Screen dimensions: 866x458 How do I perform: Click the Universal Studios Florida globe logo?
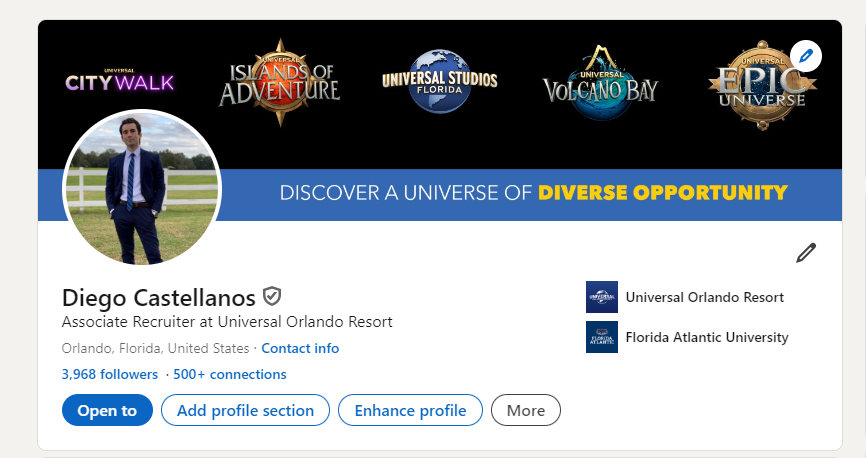pos(440,82)
